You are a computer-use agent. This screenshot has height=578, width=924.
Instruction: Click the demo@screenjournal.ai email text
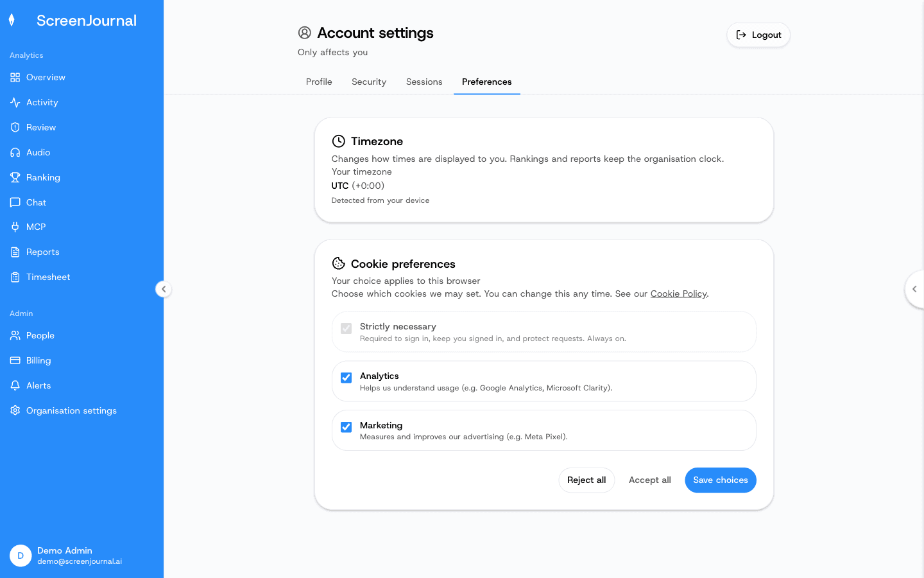tap(80, 561)
